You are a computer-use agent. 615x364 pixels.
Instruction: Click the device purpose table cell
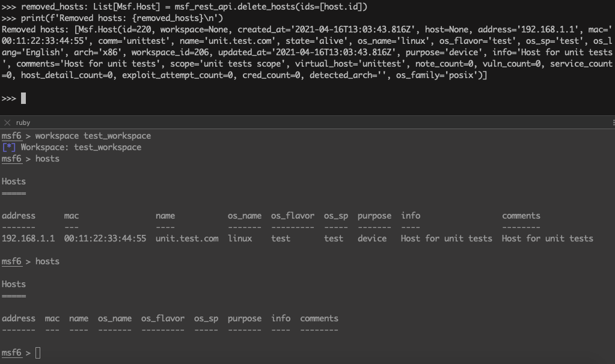372,238
